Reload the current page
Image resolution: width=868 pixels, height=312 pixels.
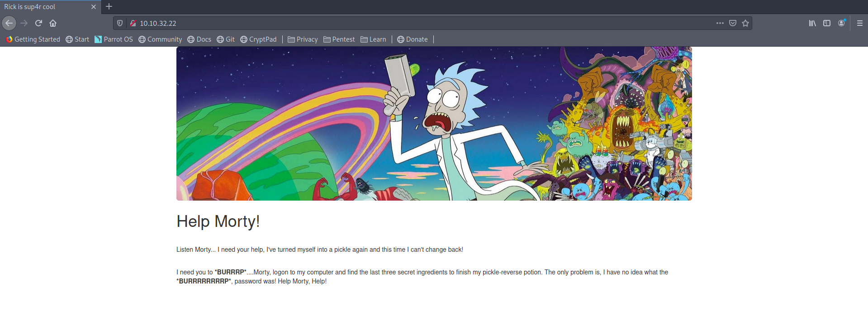[x=38, y=23]
